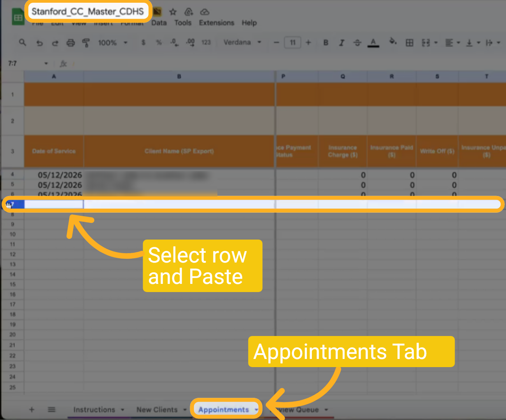The image size is (506, 420).
Task: Open the name box dropdown arrow
Action: (46, 63)
